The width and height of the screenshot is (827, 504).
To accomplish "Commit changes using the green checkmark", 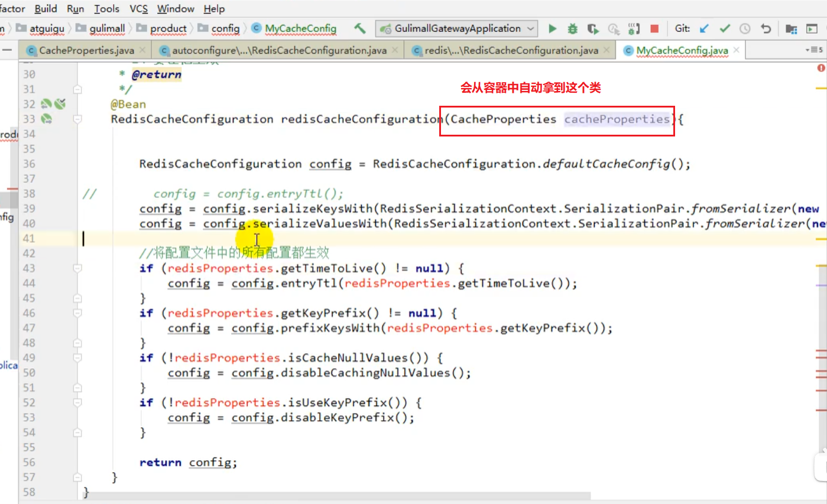I will pos(725,28).
